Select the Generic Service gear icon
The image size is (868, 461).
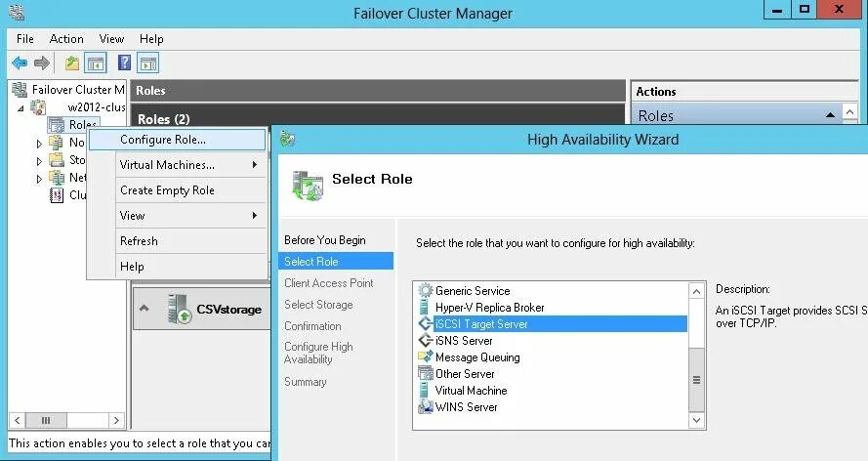[x=425, y=290]
